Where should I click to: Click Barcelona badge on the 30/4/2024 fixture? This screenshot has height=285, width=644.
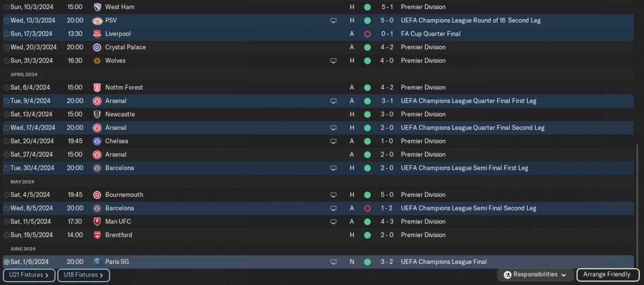(97, 168)
